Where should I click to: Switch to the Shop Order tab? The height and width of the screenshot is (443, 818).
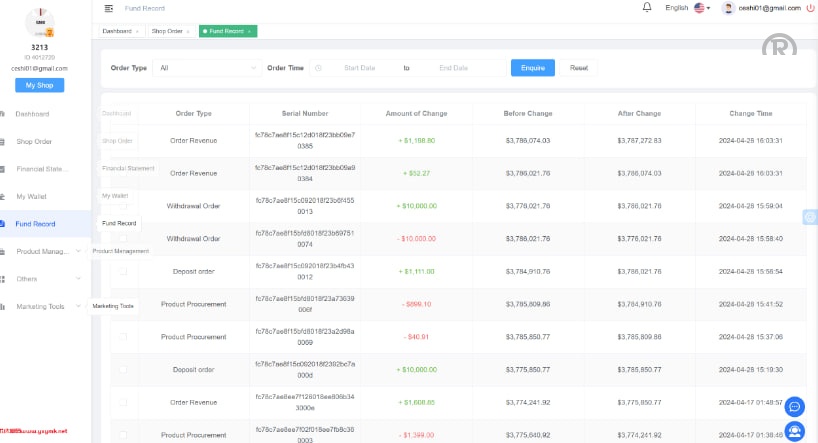(167, 31)
